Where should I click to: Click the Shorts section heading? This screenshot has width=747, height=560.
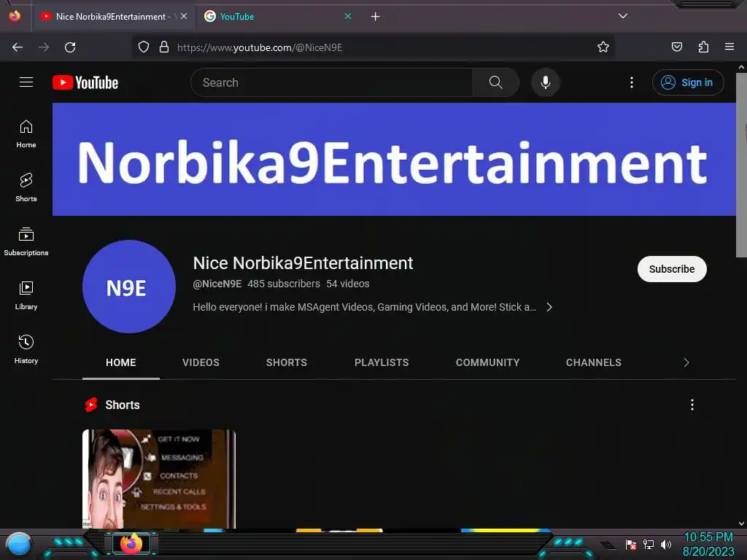pyautogui.click(x=123, y=405)
